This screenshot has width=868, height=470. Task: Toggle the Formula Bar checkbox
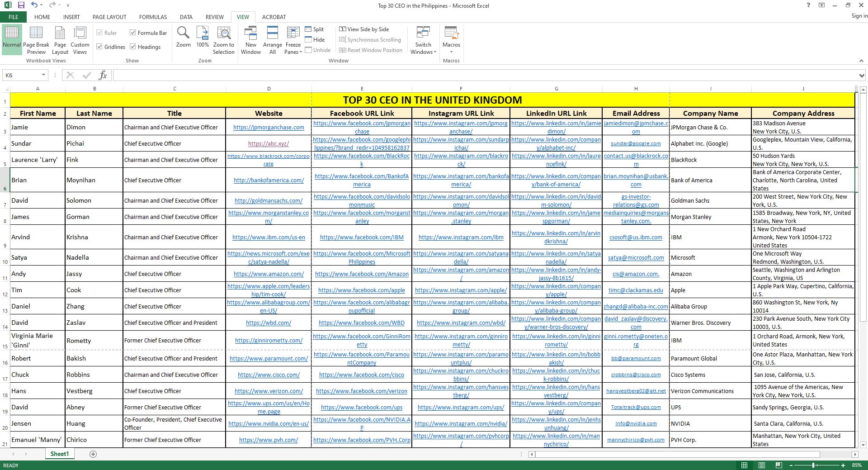coord(133,33)
